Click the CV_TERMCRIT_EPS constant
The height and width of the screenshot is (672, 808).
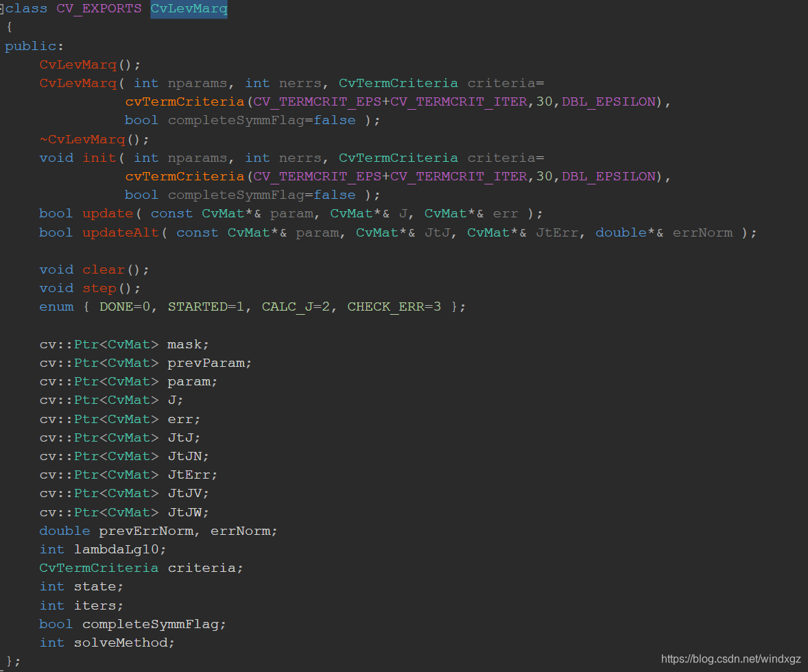[316, 101]
